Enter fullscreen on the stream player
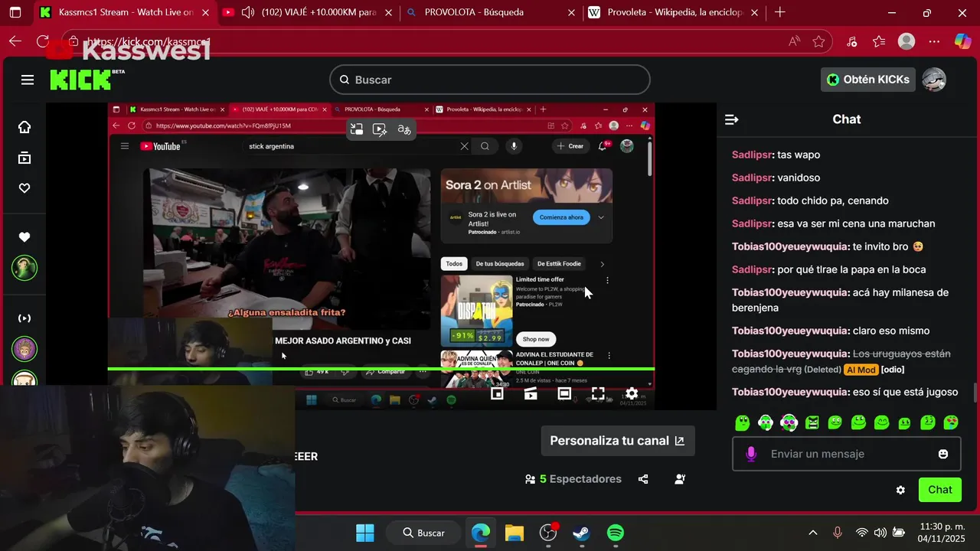 [x=598, y=393]
